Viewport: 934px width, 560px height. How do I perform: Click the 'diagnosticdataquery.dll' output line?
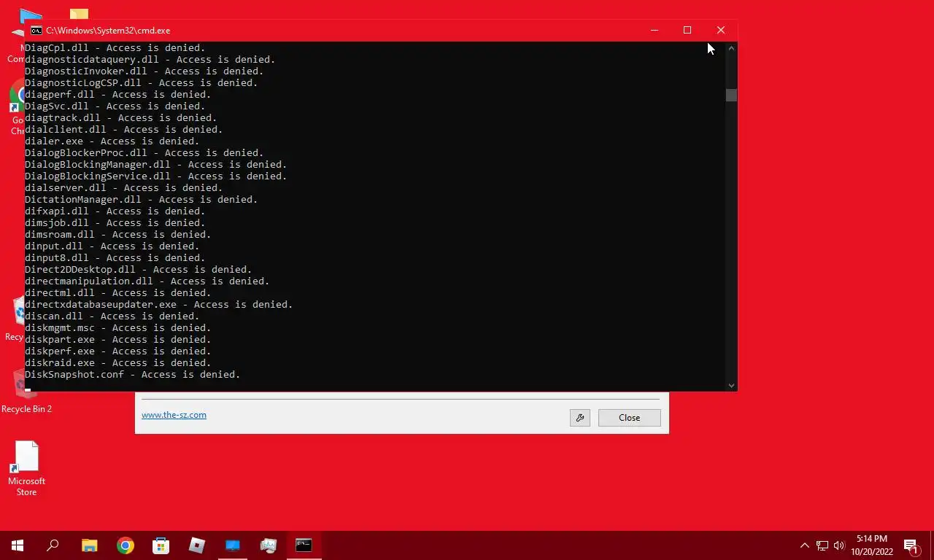[x=150, y=60]
